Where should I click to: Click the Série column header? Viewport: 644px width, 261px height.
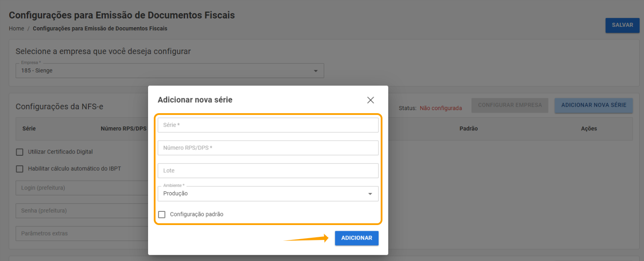[29, 129]
